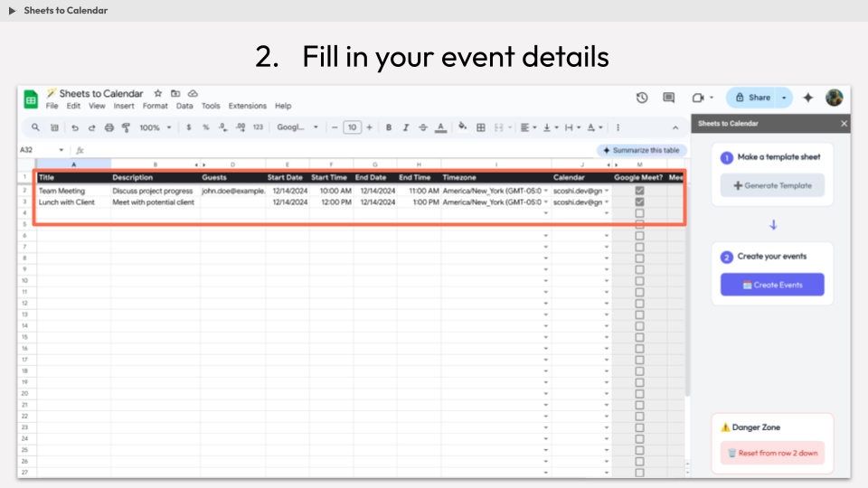Select the paint format roller icon
Screen dimensions: 868x488
(x=127, y=127)
